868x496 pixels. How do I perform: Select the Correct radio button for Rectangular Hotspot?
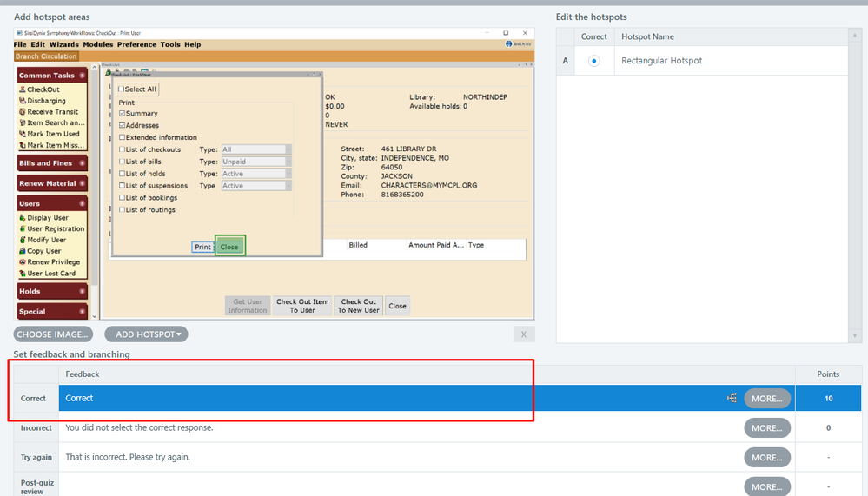pyautogui.click(x=594, y=61)
